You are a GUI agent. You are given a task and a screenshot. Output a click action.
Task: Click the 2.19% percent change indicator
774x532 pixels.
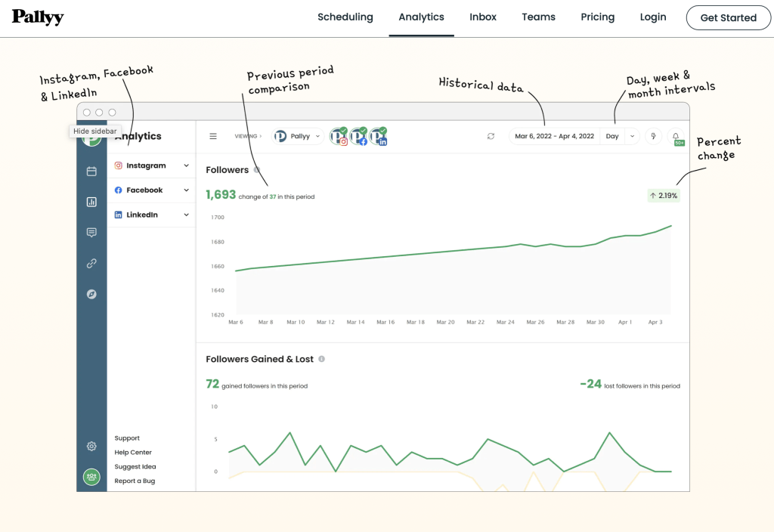click(x=664, y=195)
